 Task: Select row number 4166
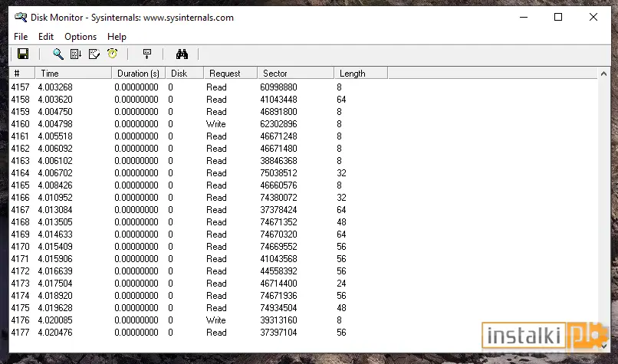pyautogui.click(x=20, y=198)
